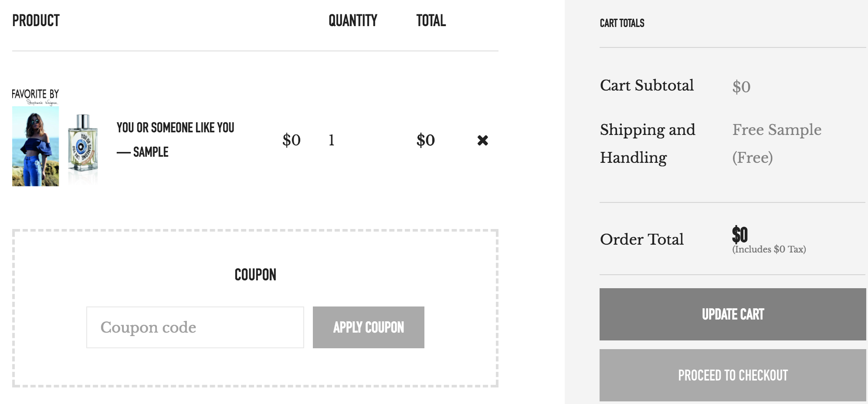
Task: Click the Order Total bold amount
Action: 740,235
